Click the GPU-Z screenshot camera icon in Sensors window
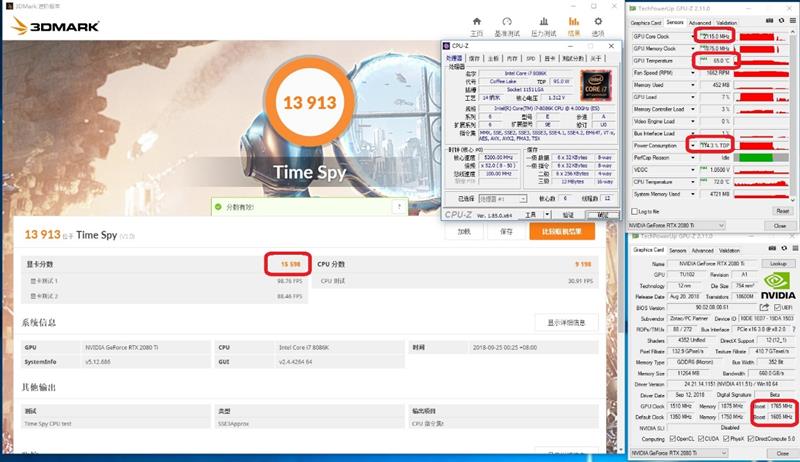Viewport: 800px width, 462px height. pos(770,22)
